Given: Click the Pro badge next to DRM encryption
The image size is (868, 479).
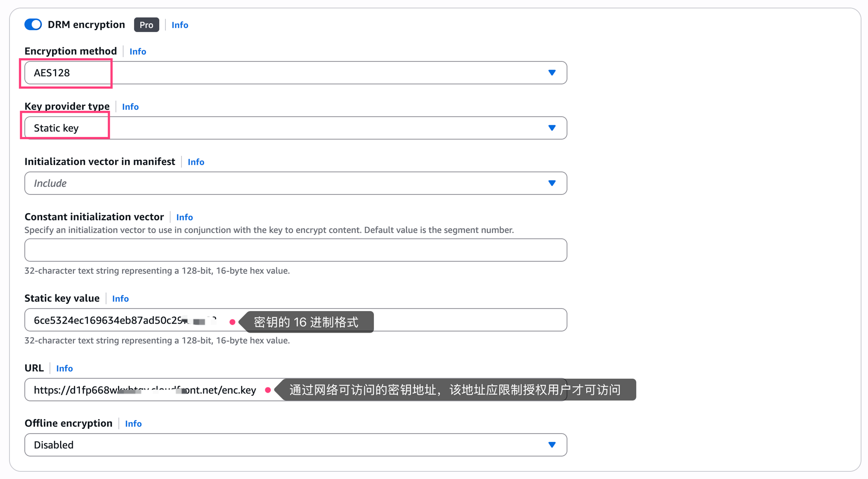Looking at the screenshot, I should click(146, 25).
